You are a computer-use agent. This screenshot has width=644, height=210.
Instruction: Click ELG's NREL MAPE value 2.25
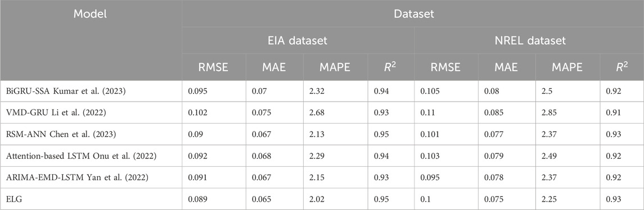point(549,199)
